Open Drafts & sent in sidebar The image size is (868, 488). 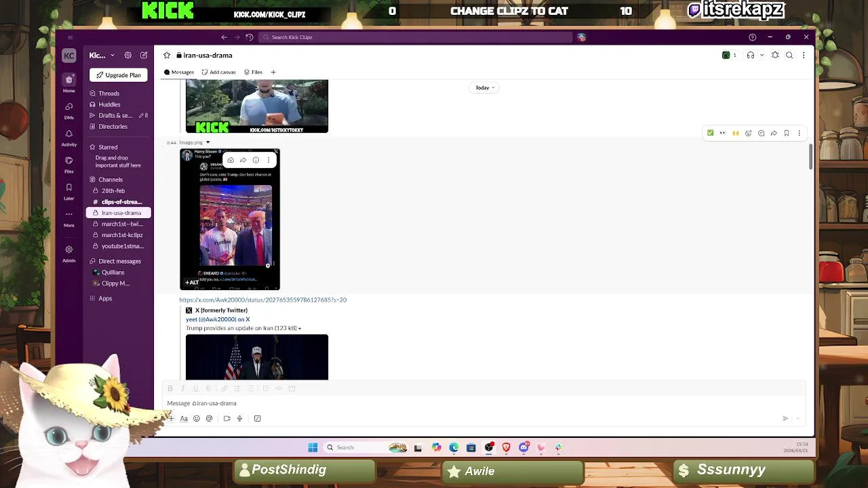(x=119, y=115)
